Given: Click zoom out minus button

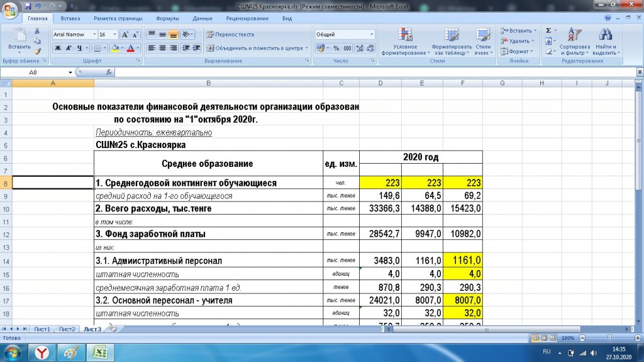Looking at the screenshot, I should pos(582,338).
